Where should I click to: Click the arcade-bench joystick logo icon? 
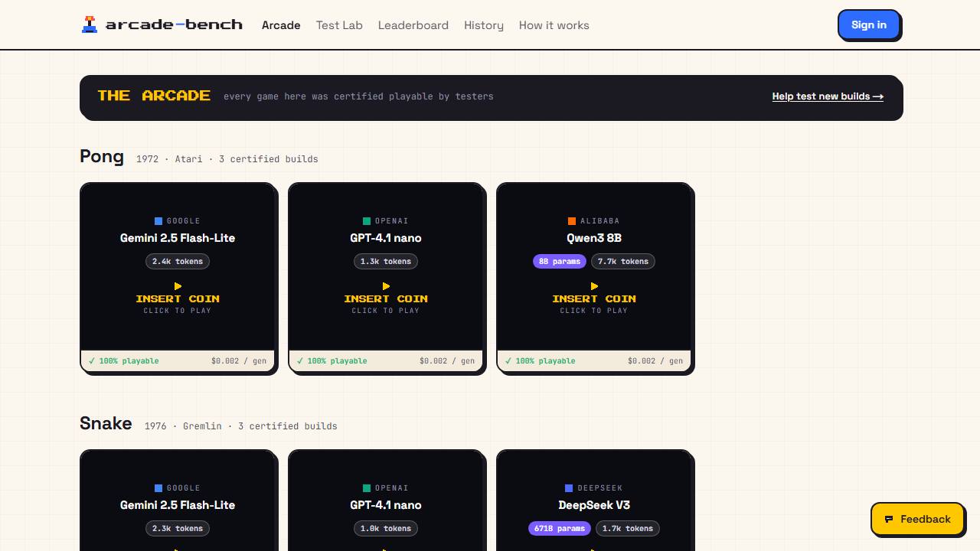[90, 25]
